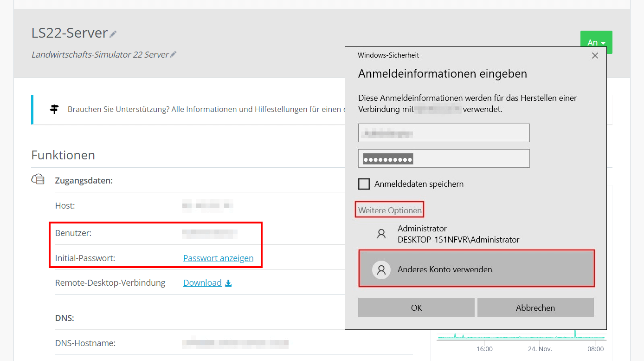Click the cloud server icon beside Zugangsdaten

[38, 179]
